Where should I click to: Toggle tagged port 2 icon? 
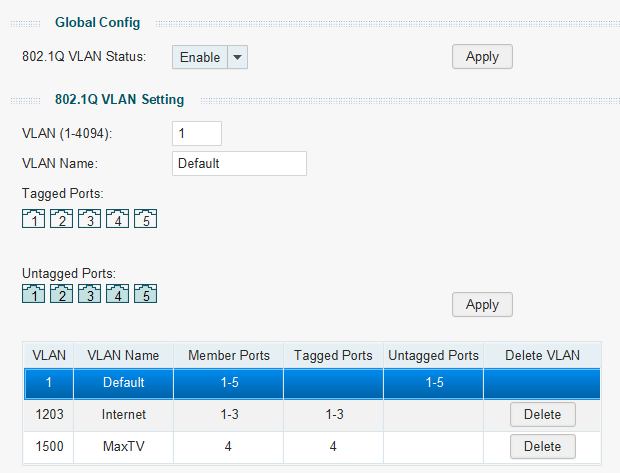pos(61,219)
